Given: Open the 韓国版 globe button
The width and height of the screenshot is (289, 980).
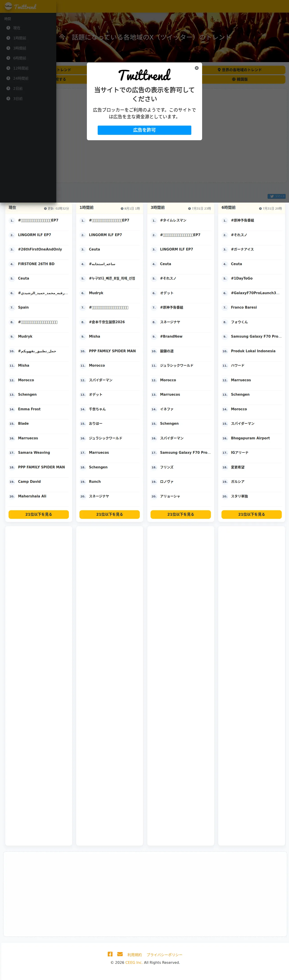Looking at the screenshot, I should tap(239, 79).
